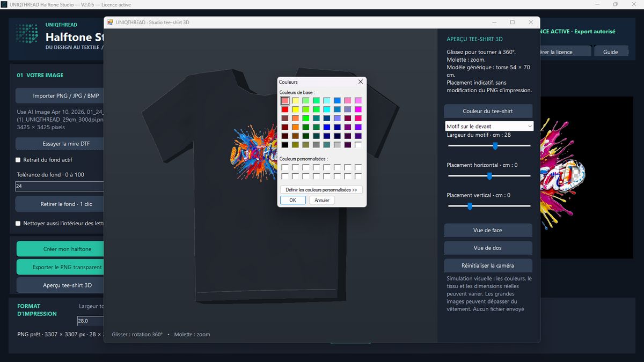Open the Guide button in main window

pyautogui.click(x=611, y=52)
